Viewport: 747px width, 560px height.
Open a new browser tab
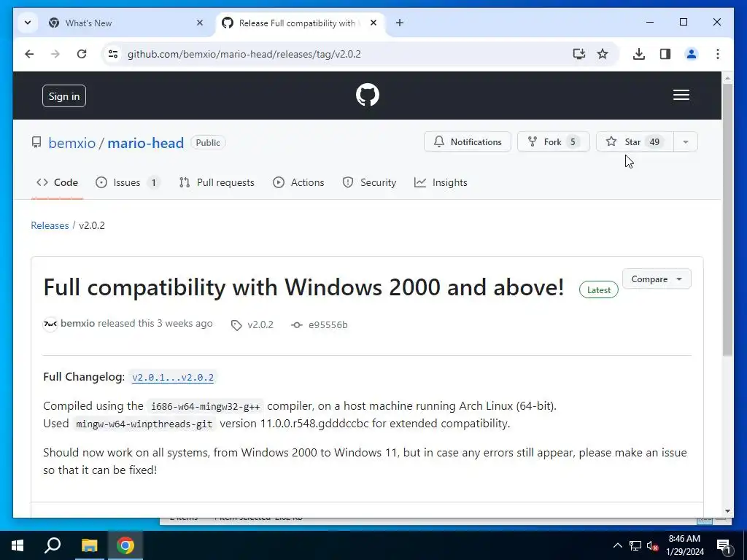coord(399,23)
